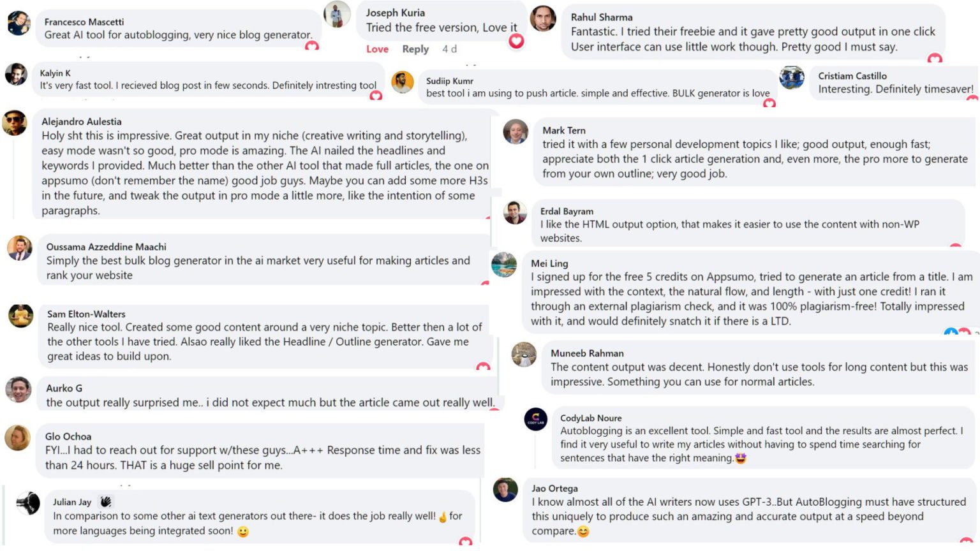The height and width of the screenshot is (551, 980).
Task: Click the heart reaction on Sudiip Kumr's comment
Action: click(769, 103)
